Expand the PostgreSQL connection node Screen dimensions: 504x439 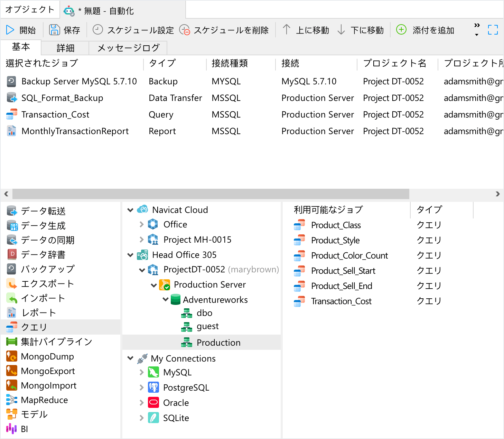click(x=141, y=387)
